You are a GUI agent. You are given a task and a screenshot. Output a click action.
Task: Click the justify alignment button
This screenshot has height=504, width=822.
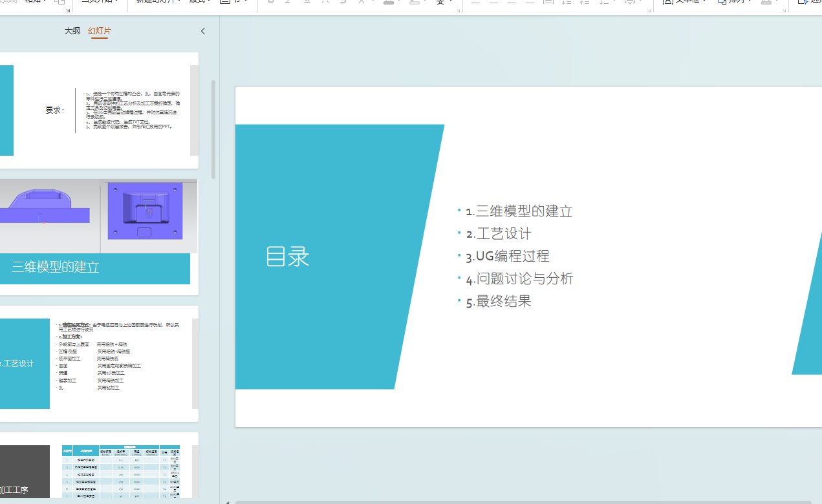[x=529, y=3]
